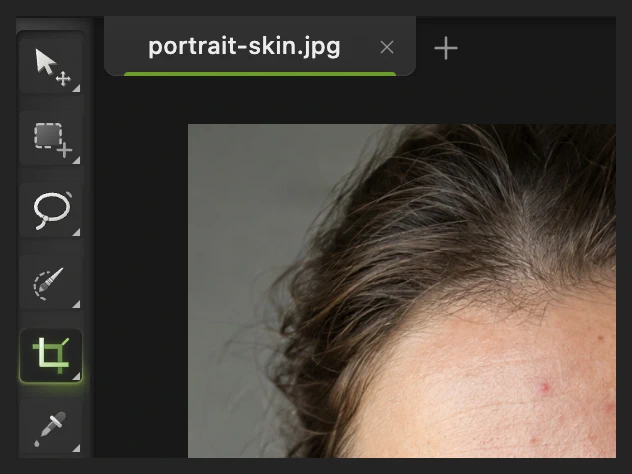Select the Quick Selection brush tool
This screenshot has width=632, height=474.
(x=51, y=282)
